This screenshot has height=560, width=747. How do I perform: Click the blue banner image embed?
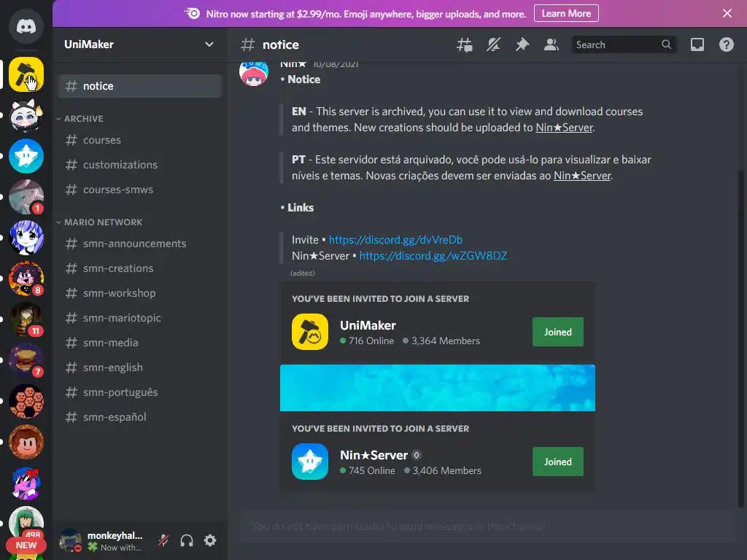pyautogui.click(x=438, y=388)
